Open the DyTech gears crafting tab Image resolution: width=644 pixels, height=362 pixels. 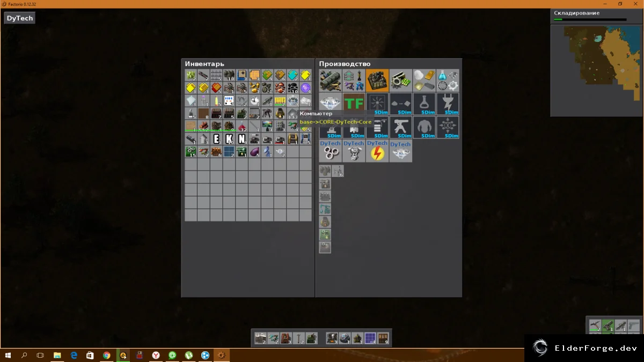(330, 151)
